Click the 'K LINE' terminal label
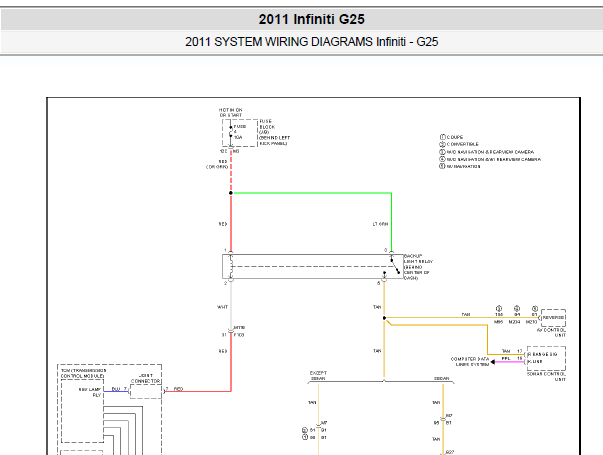This screenshot has height=455, width=603. 535,362
